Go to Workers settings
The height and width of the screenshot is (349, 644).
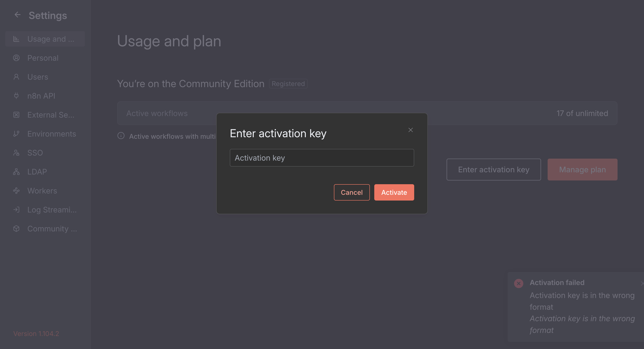[x=42, y=191]
